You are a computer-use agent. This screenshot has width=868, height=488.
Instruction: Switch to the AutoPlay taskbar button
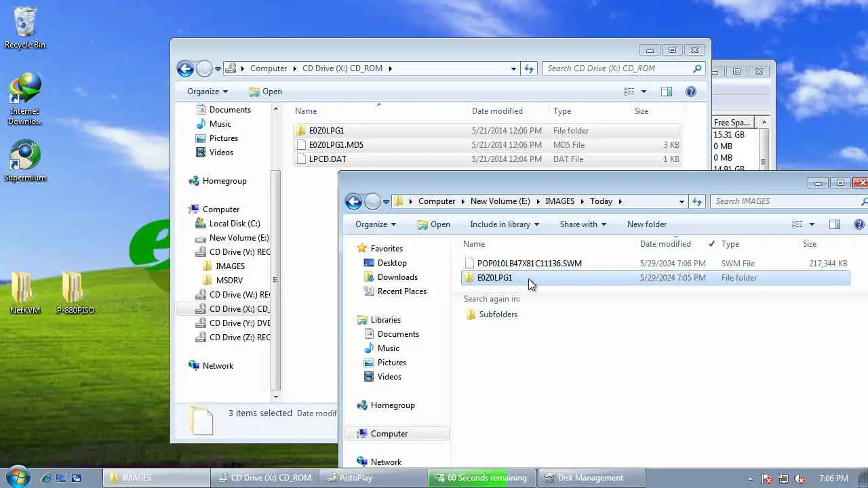point(373,478)
